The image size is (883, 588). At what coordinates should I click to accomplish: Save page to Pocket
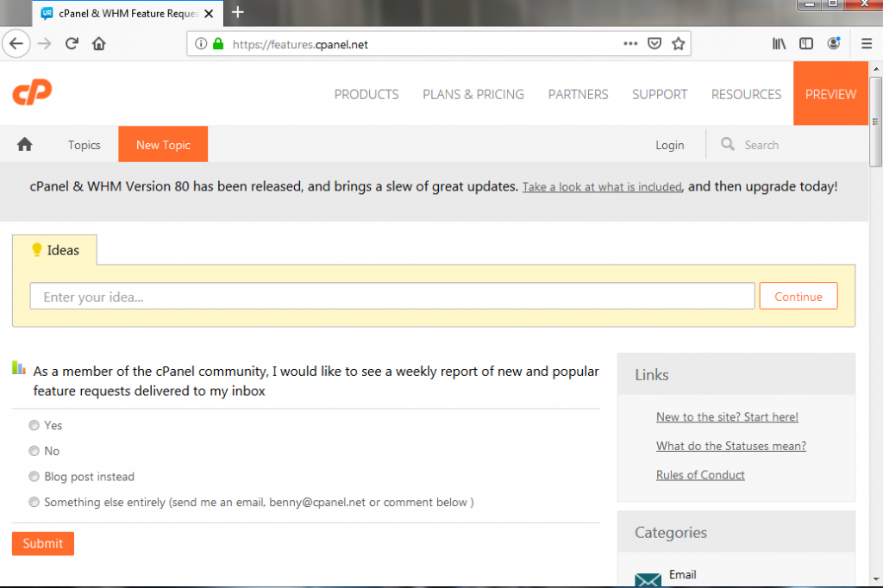(654, 43)
